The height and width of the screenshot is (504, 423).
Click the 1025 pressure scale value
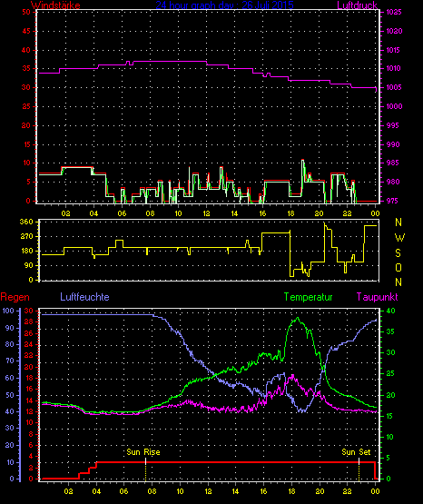pyautogui.click(x=394, y=12)
